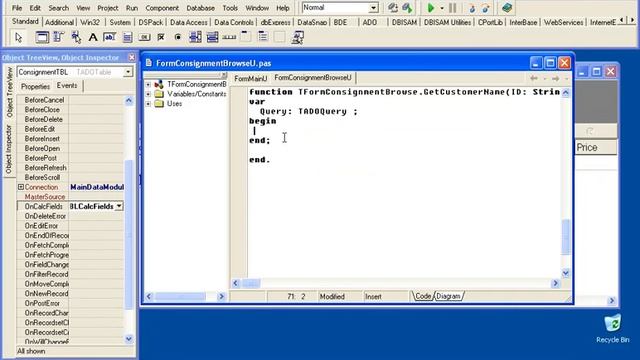Open the Object Inspector side tab
Screen dimensions: 640x360
point(9,149)
